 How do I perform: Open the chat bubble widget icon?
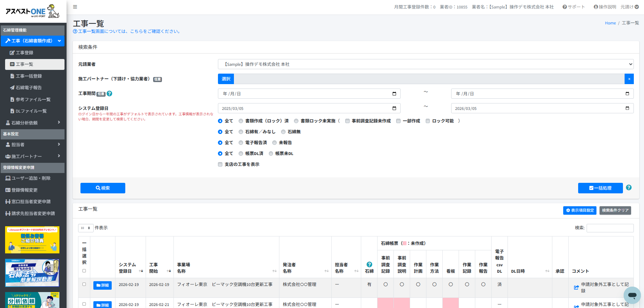click(x=632, y=295)
